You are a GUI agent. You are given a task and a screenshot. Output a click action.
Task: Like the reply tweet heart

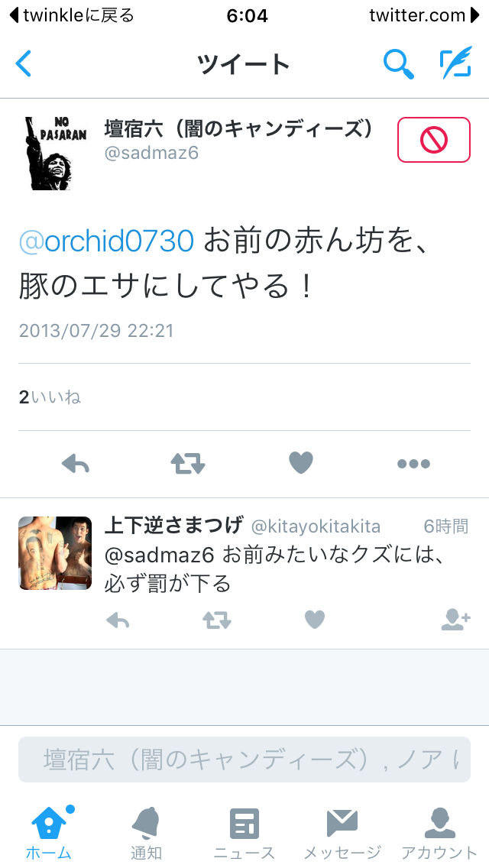click(315, 620)
